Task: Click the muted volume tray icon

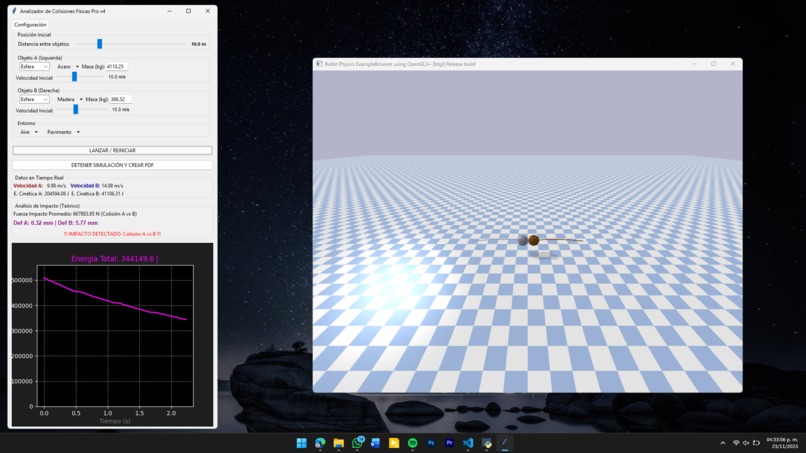Action: click(746, 443)
